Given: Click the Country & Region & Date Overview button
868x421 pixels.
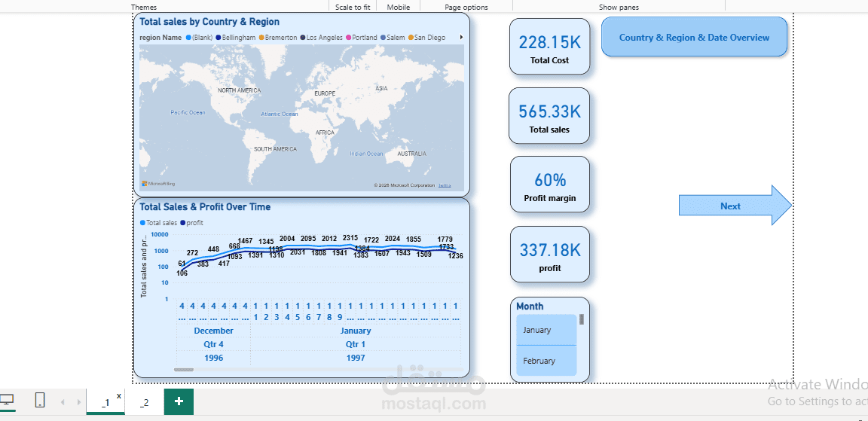Looking at the screenshot, I should 694,37.
